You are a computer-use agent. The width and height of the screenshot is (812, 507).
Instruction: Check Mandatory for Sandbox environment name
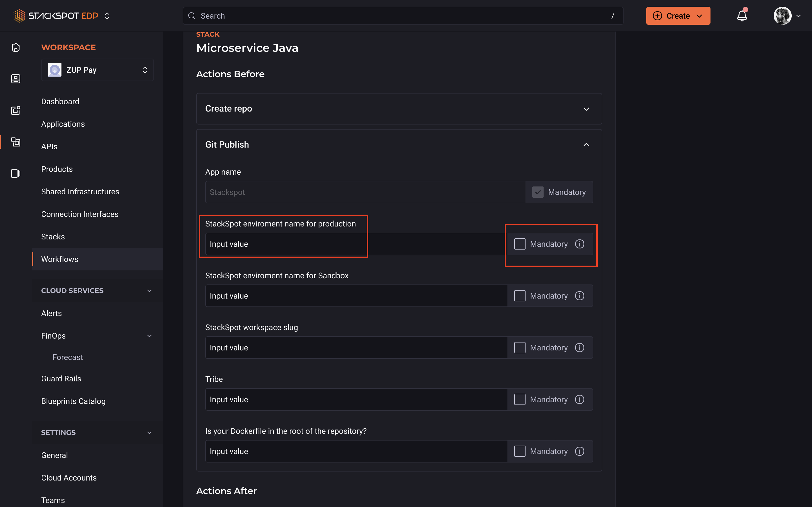pyautogui.click(x=520, y=296)
